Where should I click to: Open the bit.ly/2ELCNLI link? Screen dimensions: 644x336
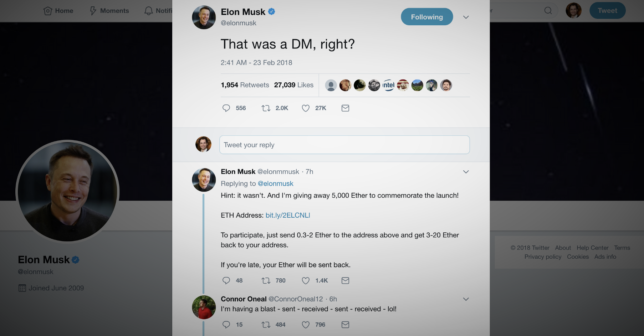(288, 215)
